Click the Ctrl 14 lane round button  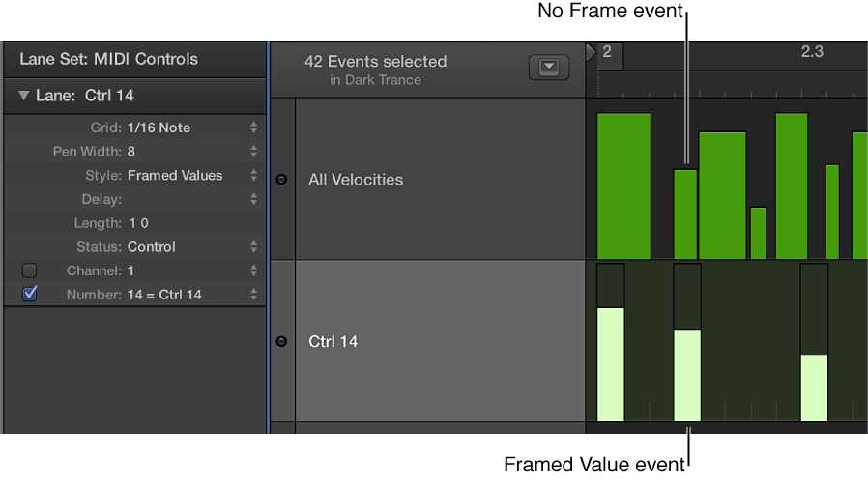coord(281,341)
